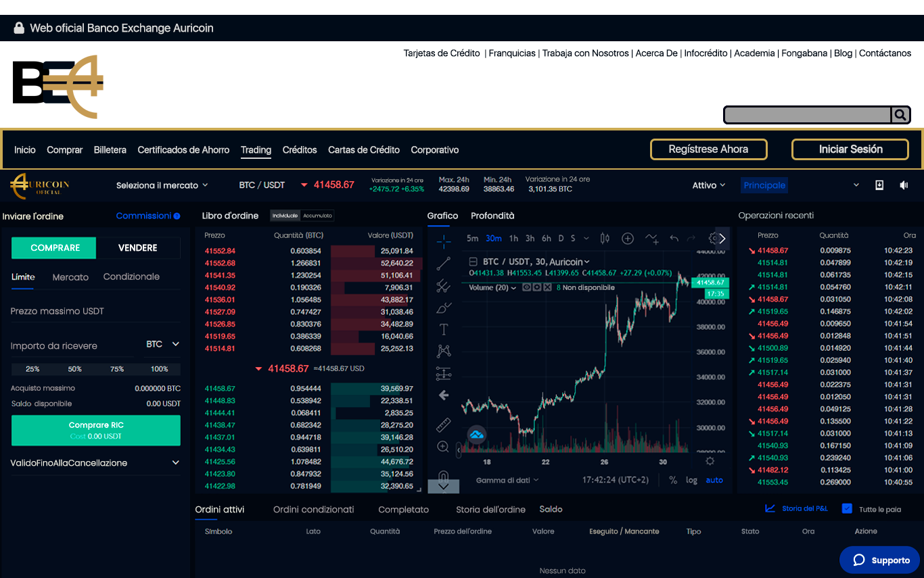Image resolution: width=924 pixels, height=578 pixels.
Task: Click the Commissioni info icon
Action: click(x=177, y=216)
